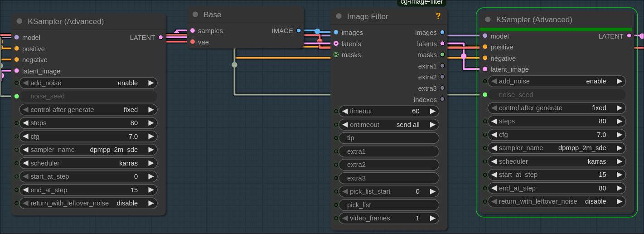
Task: Click the LATENT output port on left KSampler
Action: click(x=160, y=38)
